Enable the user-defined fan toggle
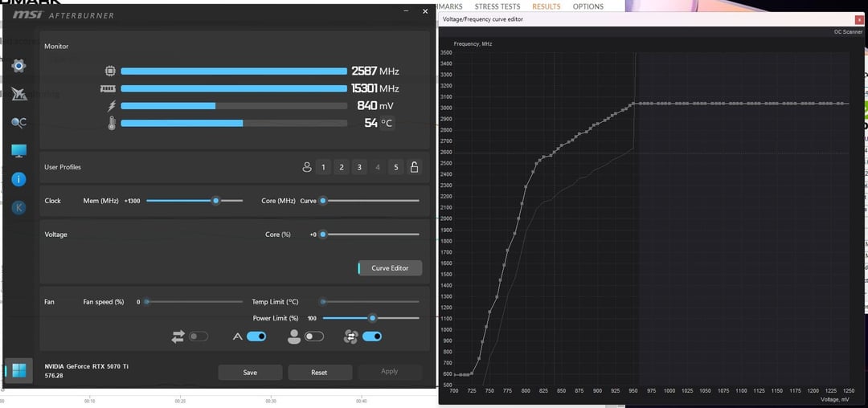The width and height of the screenshot is (868, 408). coord(314,337)
